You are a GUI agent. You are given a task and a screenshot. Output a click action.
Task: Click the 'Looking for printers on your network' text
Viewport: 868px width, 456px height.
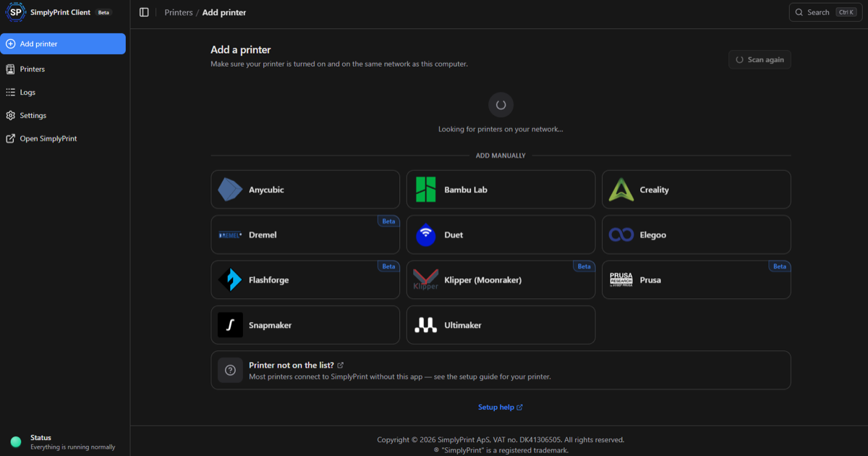[x=501, y=129]
